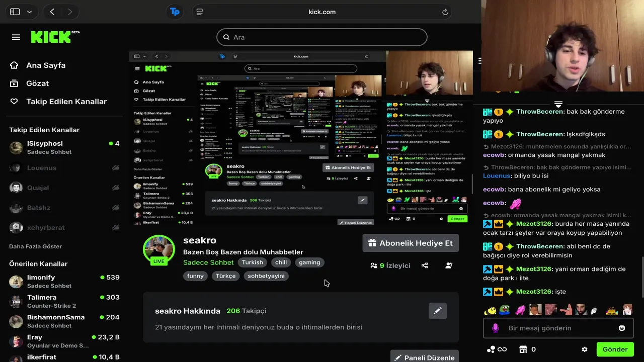This screenshot has height=362, width=644.
Task: Open the xehyrberat followed channel
Action: pyautogui.click(x=64, y=227)
